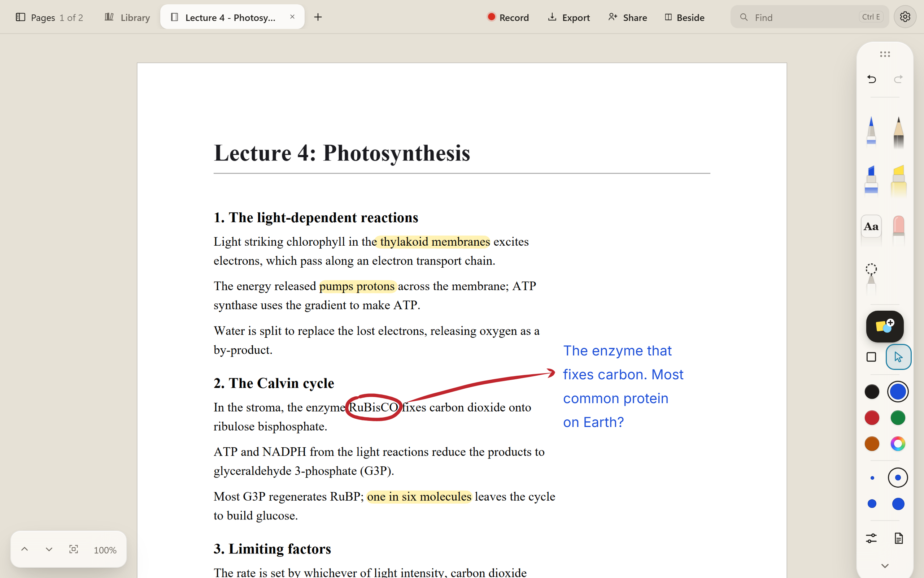Choose the blue color swatch
This screenshot has width=924, height=578.
(898, 392)
